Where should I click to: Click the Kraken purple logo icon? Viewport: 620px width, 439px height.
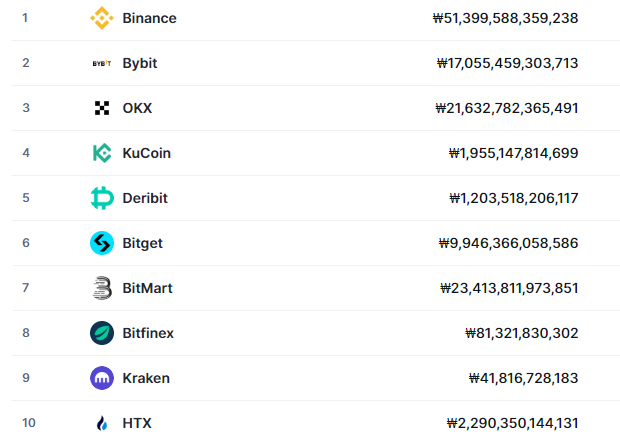point(102,378)
